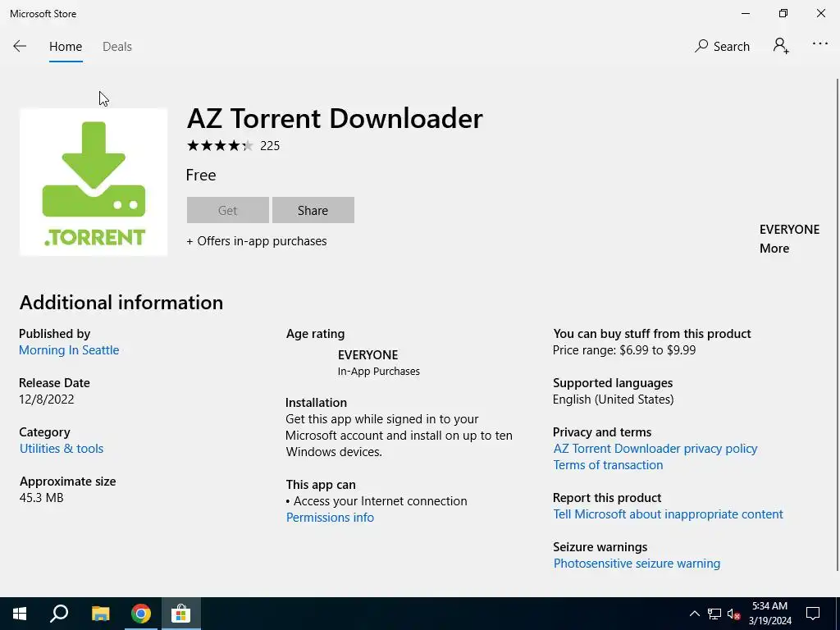Switch to the Deals tab
Viewport: 840px width, 630px height.
click(116, 47)
